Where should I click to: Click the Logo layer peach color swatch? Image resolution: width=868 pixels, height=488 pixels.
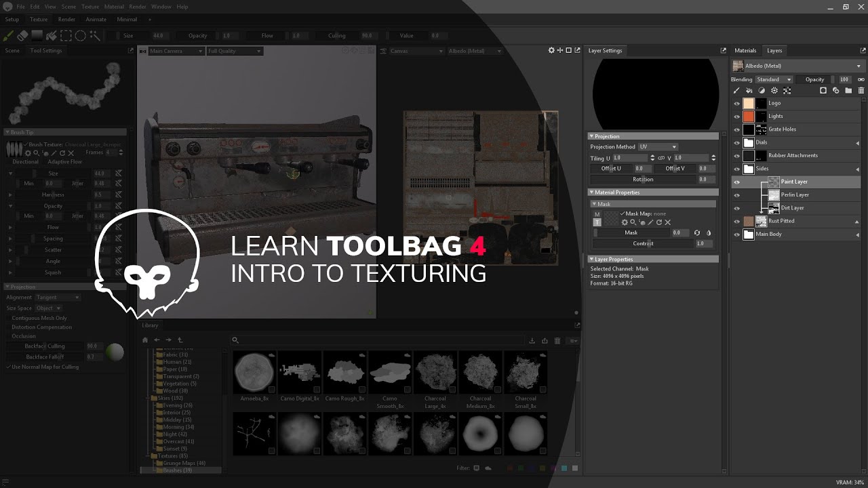coord(749,103)
